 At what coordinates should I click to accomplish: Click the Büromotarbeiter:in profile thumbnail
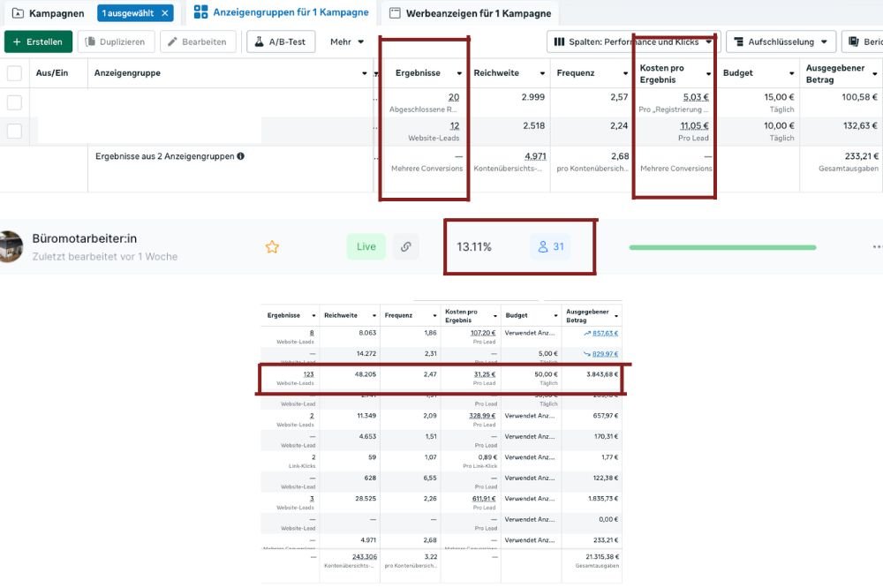[x=11, y=247]
